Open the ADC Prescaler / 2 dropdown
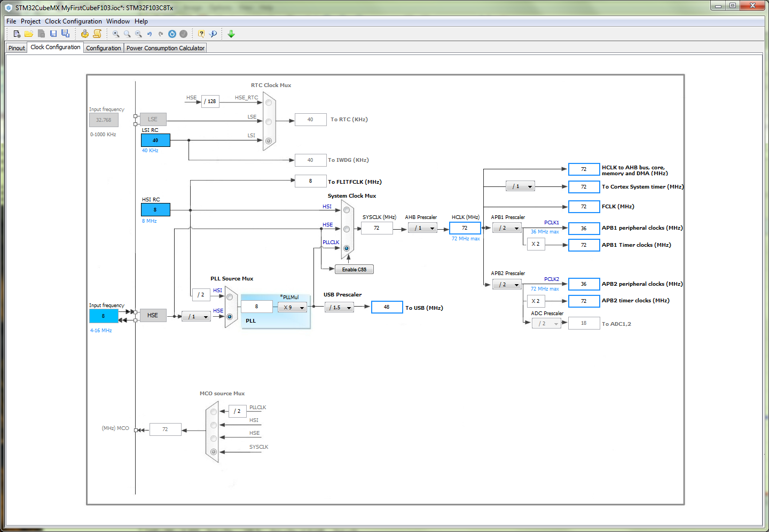Image resolution: width=769 pixels, height=532 pixels. pyautogui.click(x=546, y=324)
